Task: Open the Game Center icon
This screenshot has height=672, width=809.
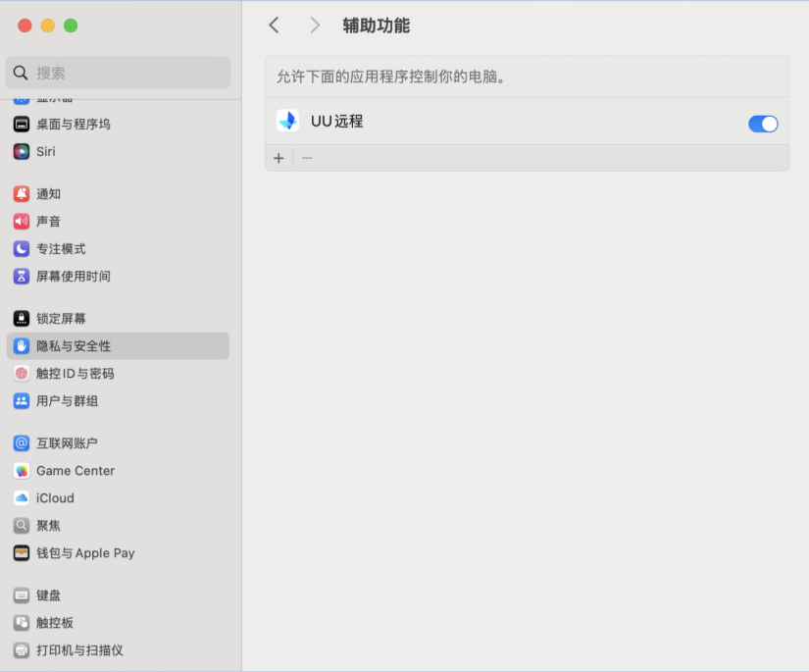Action: 22,471
